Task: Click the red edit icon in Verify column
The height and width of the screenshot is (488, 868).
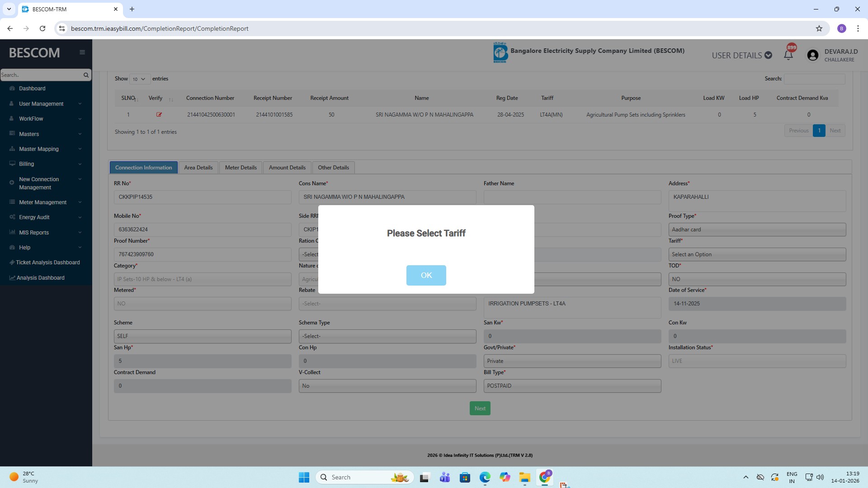Action: click(x=159, y=115)
